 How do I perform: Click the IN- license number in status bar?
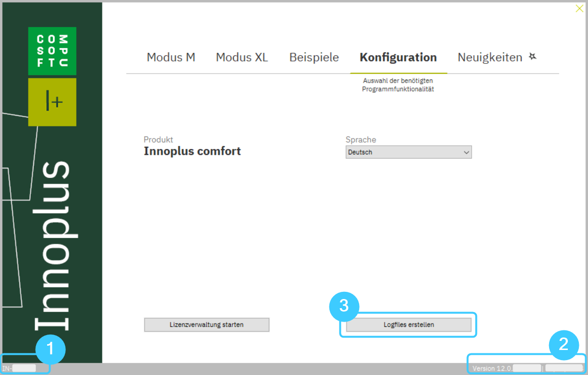[x=19, y=368]
